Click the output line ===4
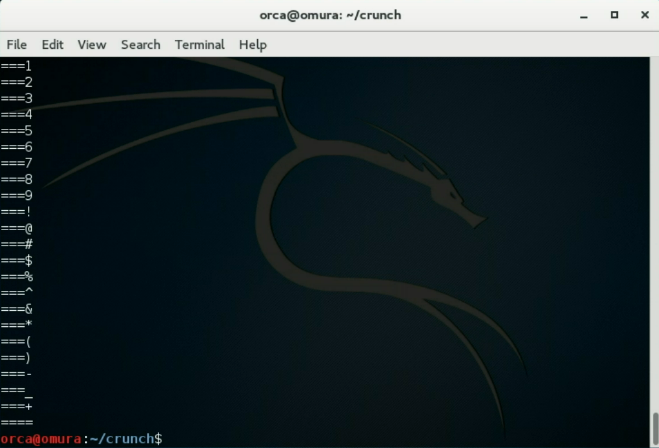Screen dimensions: 659x448 coord(16,114)
